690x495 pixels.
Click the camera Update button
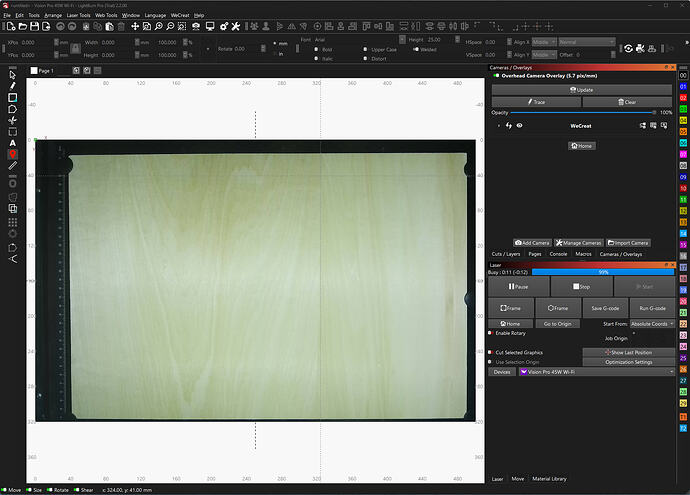tap(581, 90)
